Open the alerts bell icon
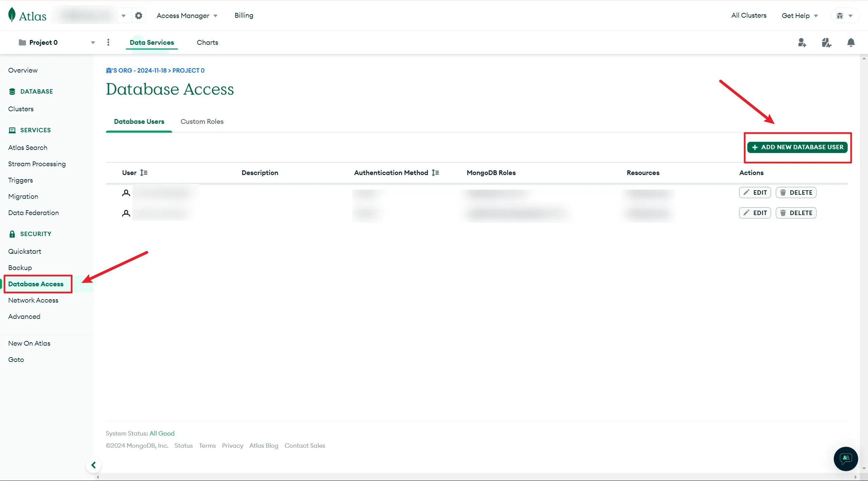Viewport: 868px width, 481px height. [x=851, y=42]
